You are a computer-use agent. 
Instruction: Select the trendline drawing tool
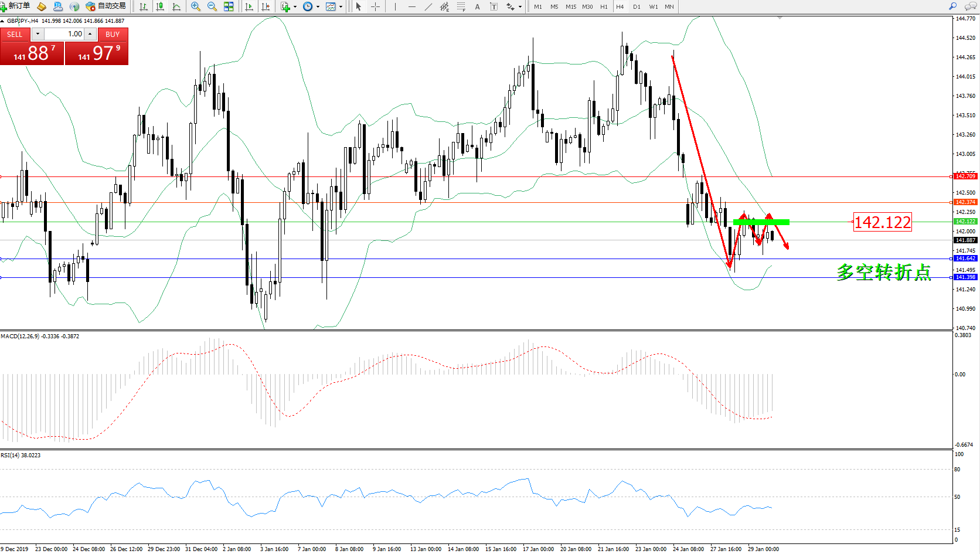(428, 6)
